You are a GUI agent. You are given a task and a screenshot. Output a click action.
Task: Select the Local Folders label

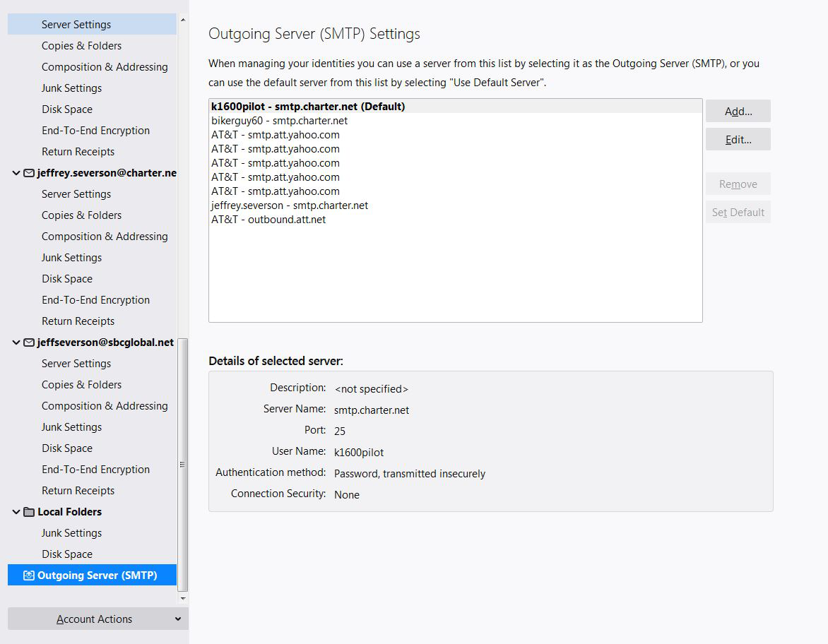[69, 512]
